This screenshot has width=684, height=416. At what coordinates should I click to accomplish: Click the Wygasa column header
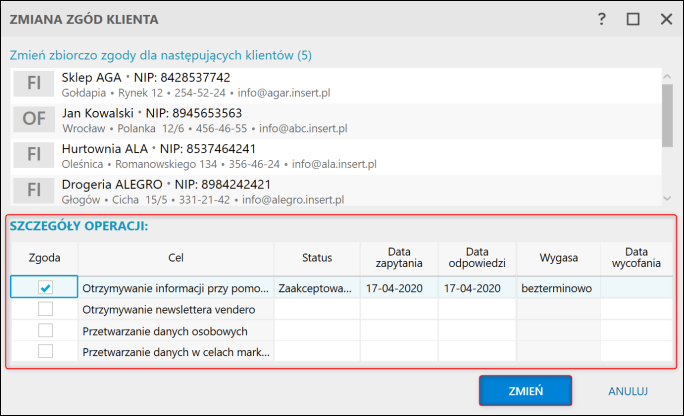[x=558, y=258]
